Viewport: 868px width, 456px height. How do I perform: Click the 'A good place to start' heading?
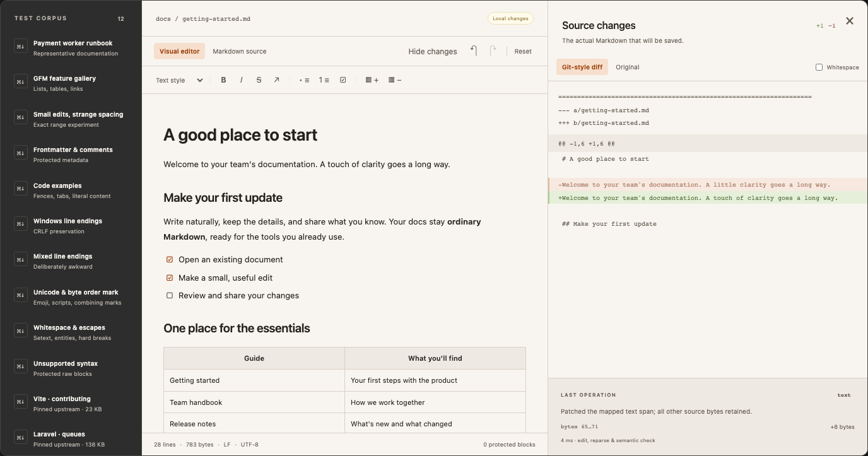coord(240,135)
